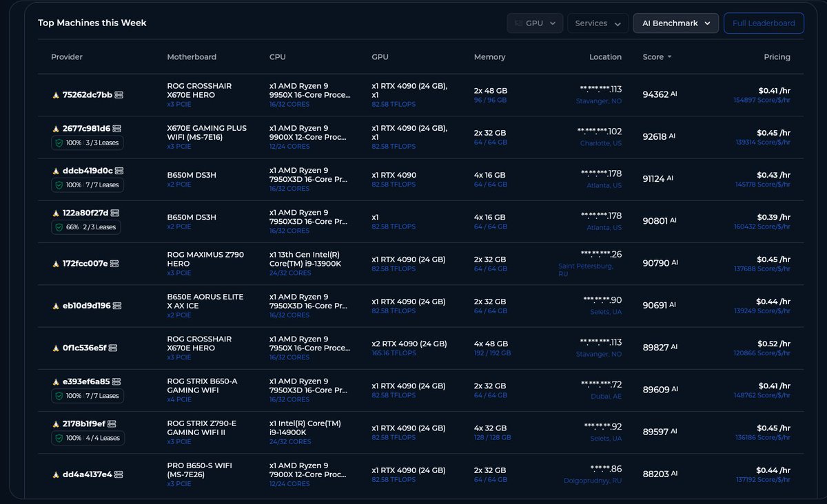The height and width of the screenshot is (504, 827).
Task: Click the 'Top Machines this Week' heading
Action: pos(92,23)
